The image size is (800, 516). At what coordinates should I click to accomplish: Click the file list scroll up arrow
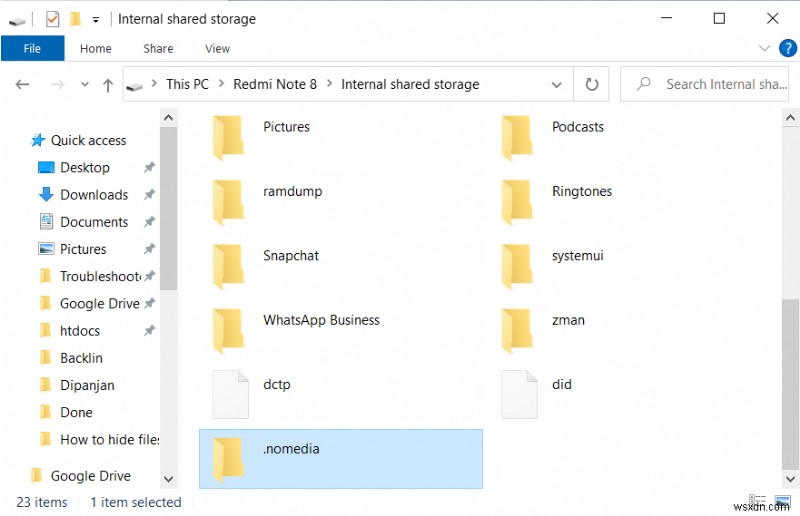coord(790,118)
